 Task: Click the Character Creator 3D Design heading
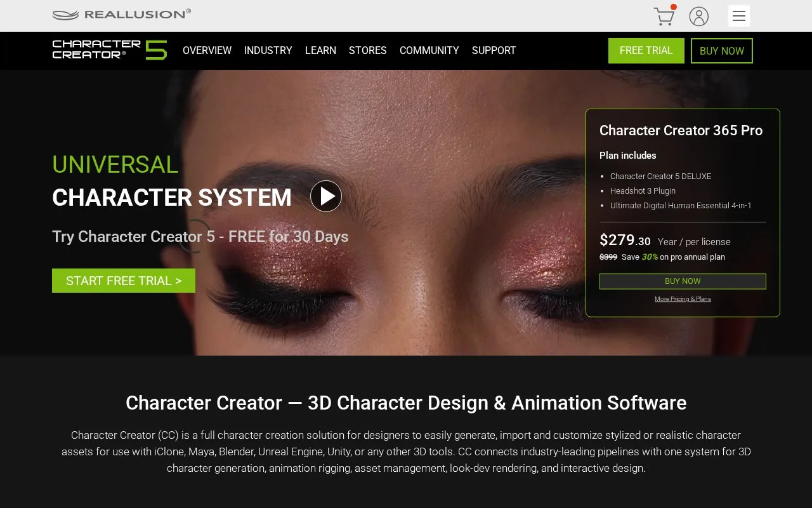[406, 403]
